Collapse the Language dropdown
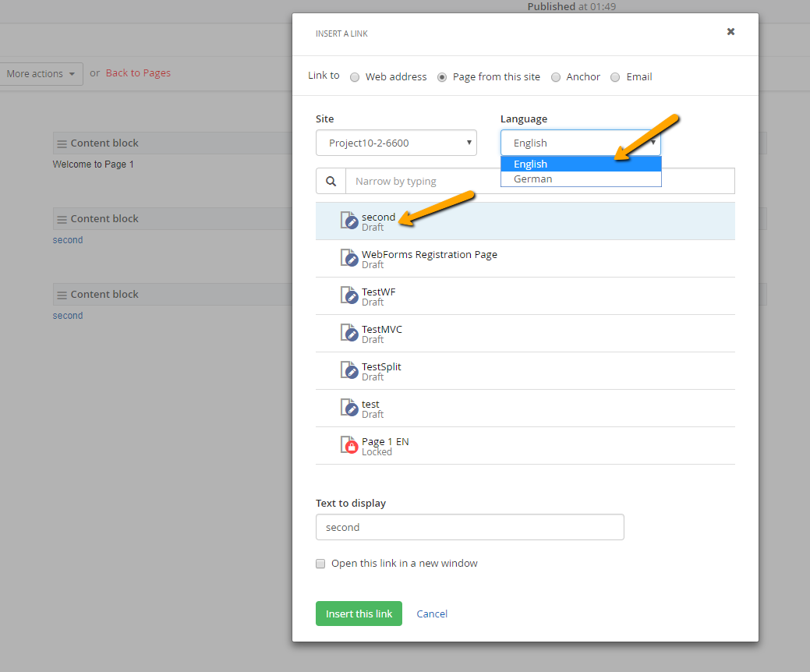810x672 pixels. 581,143
